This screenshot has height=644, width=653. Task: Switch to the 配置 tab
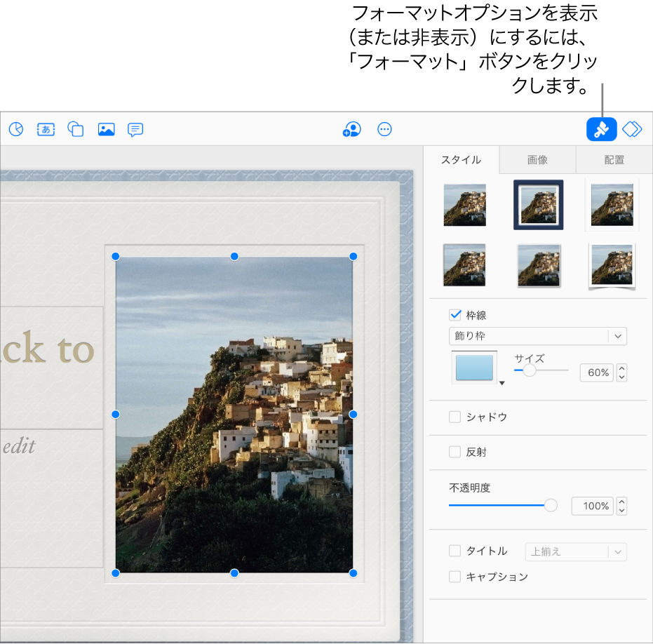tap(613, 160)
